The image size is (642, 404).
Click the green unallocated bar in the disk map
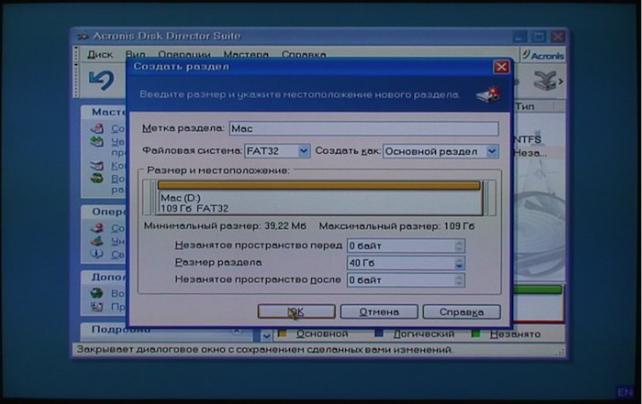pos(538,290)
